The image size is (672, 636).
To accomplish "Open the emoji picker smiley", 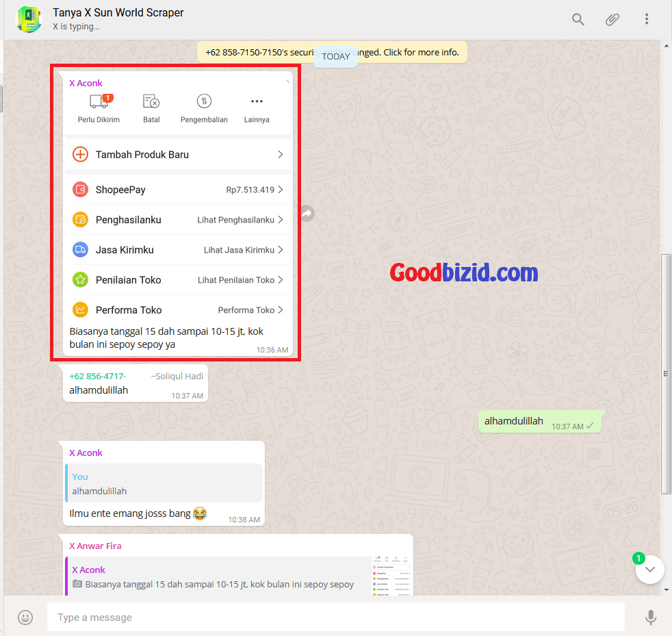I will 25,618.
